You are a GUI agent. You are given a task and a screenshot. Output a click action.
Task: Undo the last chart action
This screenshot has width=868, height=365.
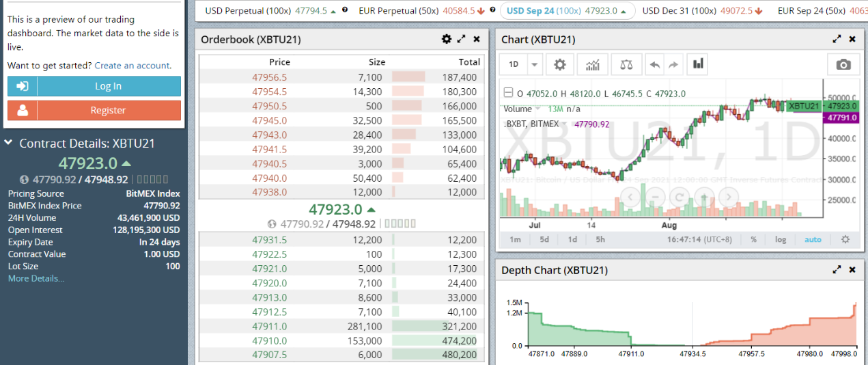[x=654, y=65]
